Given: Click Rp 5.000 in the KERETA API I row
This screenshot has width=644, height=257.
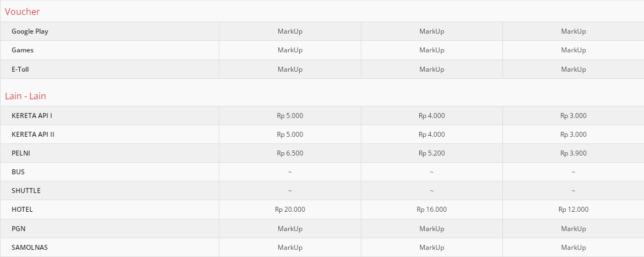Looking at the screenshot, I should pos(290,116).
